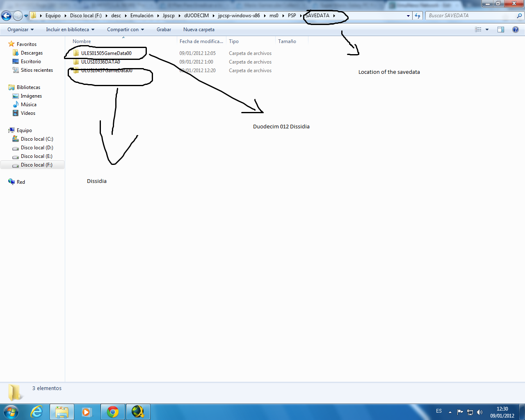Launch Internet Explorer from the taskbar

coord(37,411)
